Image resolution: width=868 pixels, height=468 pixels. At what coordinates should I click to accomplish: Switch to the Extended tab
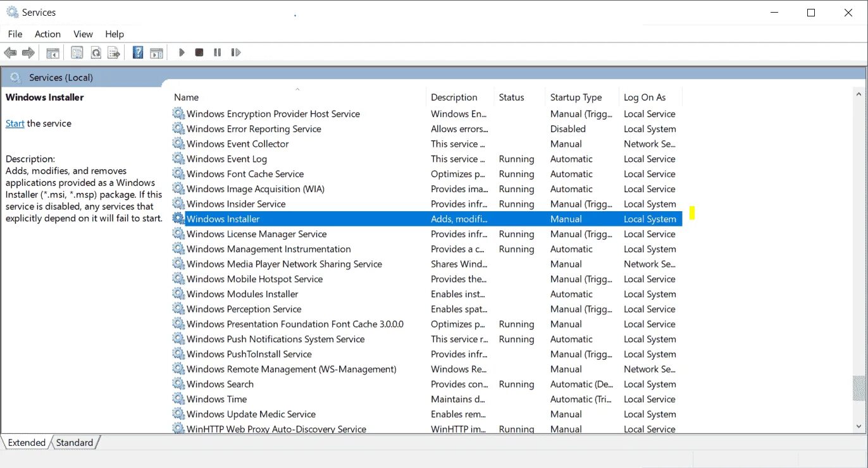pyautogui.click(x=25, y=442)
